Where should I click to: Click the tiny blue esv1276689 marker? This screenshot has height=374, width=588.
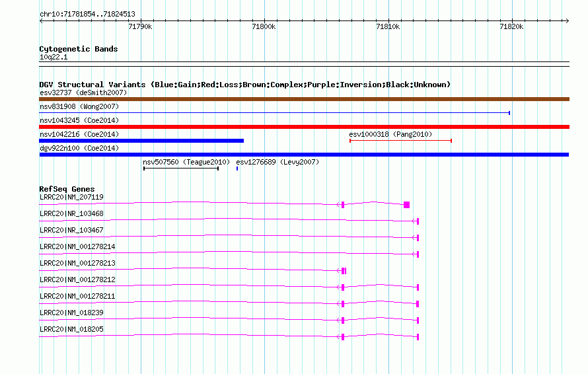tap(237, 168)
